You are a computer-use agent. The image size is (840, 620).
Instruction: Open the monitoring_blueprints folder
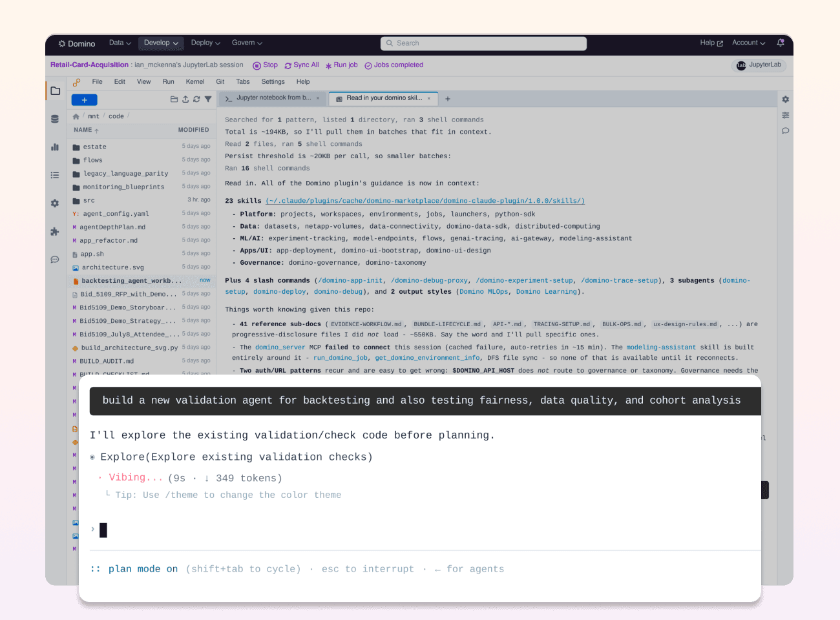(141, 187)
